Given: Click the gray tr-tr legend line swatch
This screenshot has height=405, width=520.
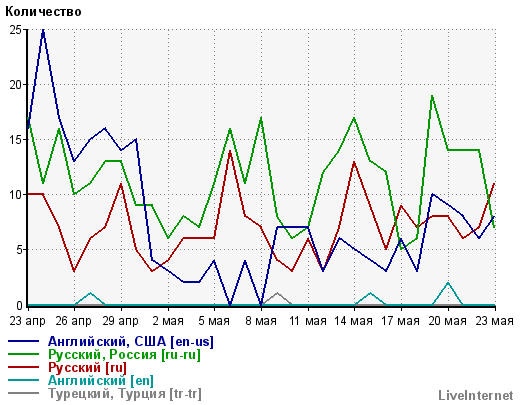Looking at the screenshot, I should tap(23, 394).
